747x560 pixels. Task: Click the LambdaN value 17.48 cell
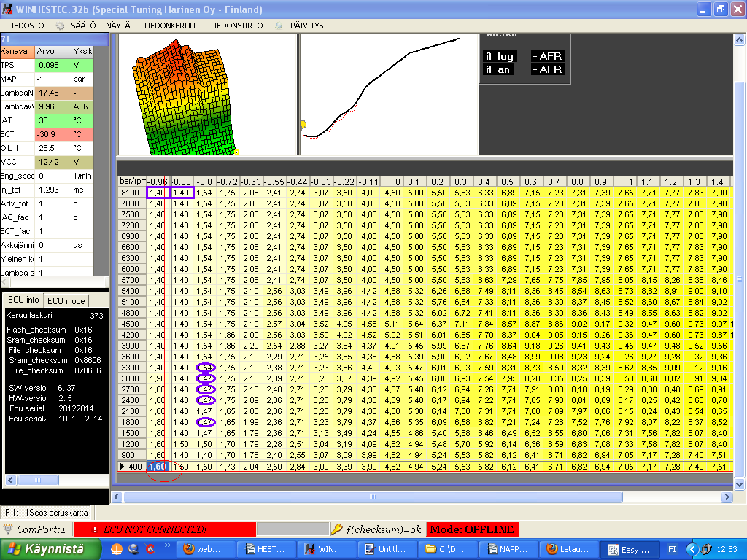point(53,93)
